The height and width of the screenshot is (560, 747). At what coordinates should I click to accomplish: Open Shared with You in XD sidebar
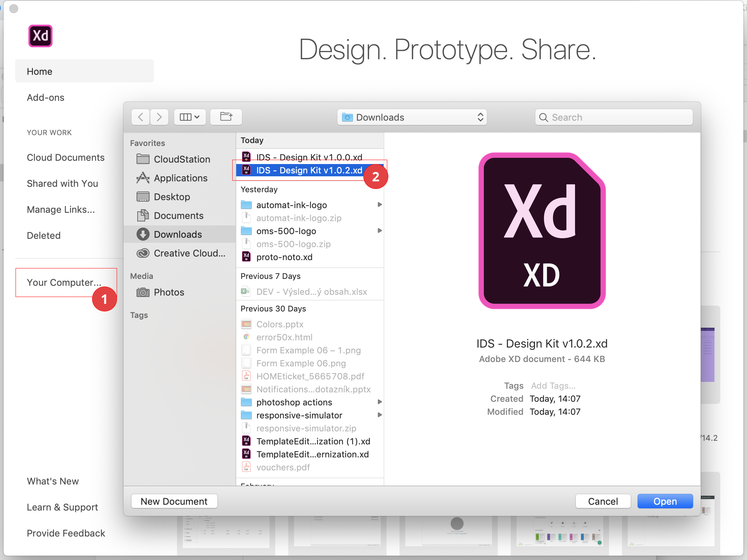62,184
